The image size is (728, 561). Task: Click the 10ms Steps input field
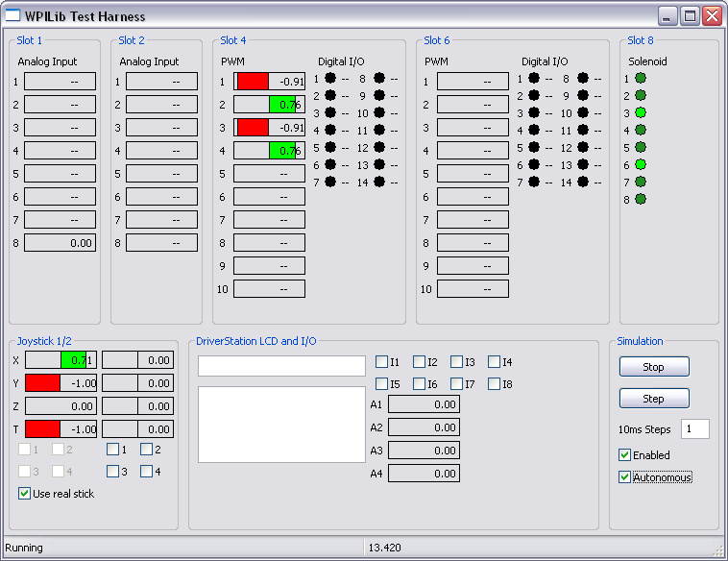[x=695, y=429]
